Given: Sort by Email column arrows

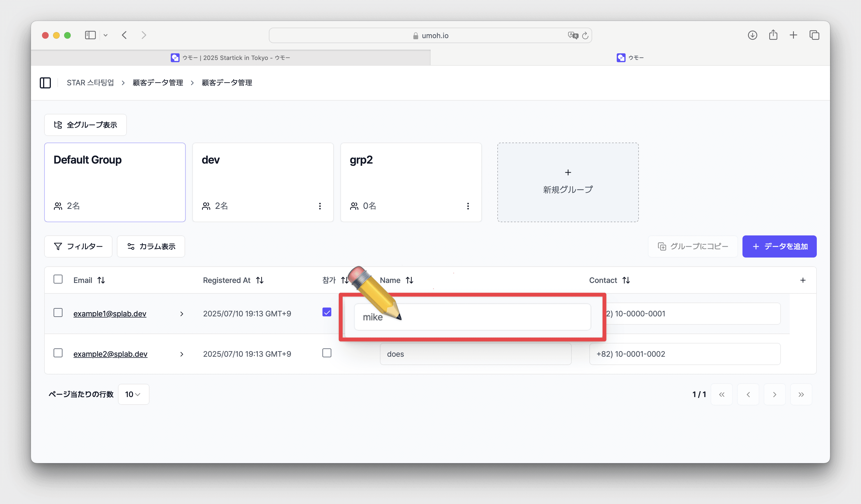Looking at the screenshot, I should click(x=101, y=280).
